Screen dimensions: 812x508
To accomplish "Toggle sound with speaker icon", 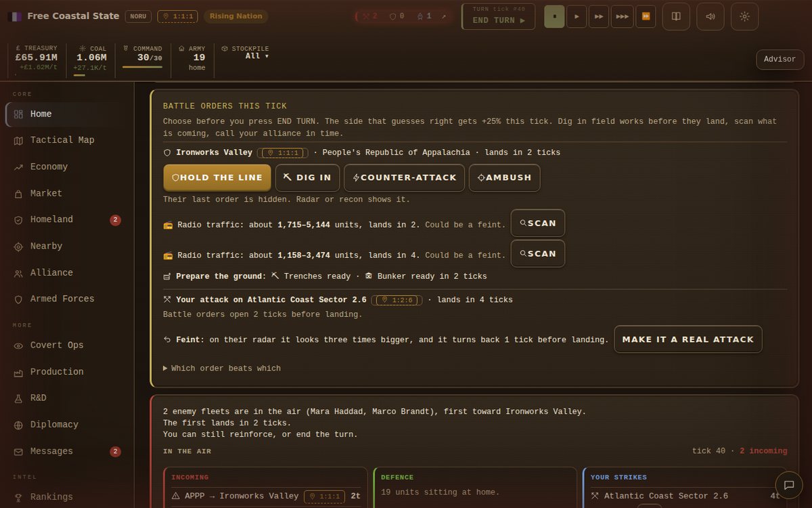I will click(710, 16).
